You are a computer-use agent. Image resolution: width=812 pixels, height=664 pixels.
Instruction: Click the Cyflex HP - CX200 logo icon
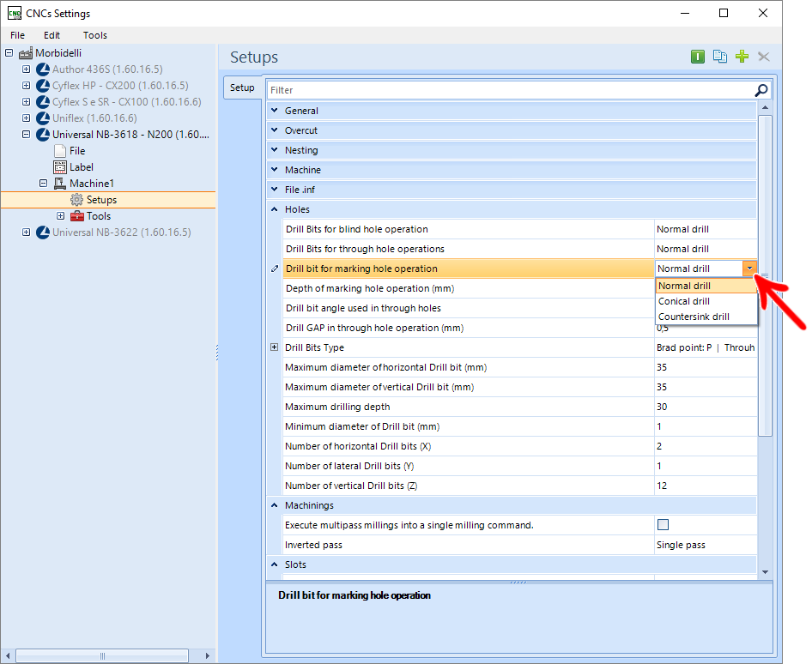click(x=43, y=86)
